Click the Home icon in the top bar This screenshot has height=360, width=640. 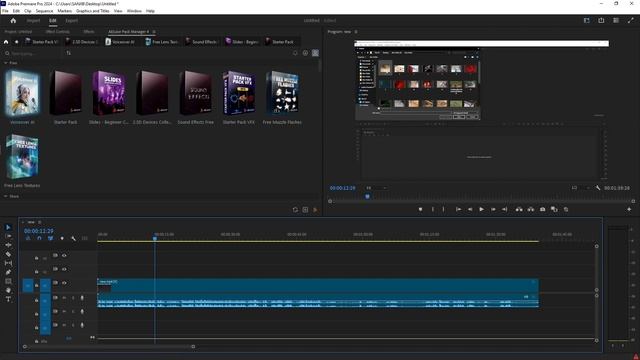tap(13, 20)
